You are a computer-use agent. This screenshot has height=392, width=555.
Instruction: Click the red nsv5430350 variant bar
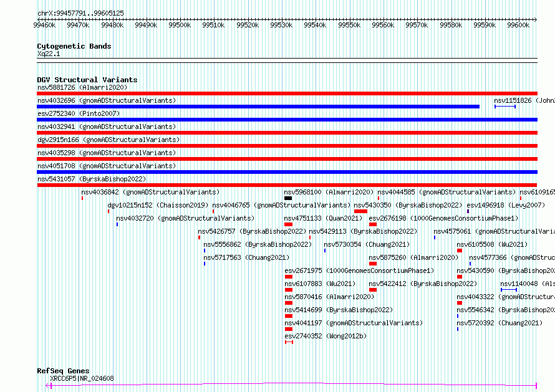(360, 211)
